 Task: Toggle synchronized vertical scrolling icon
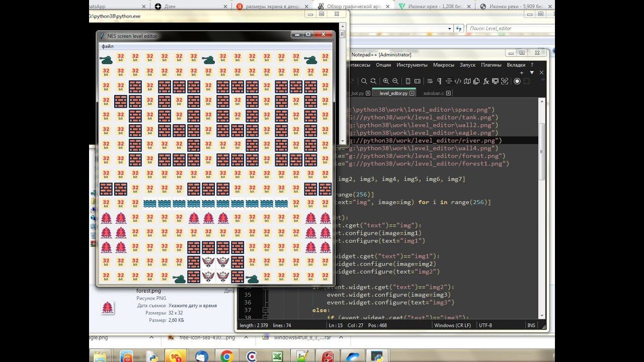click(x=408, y=81)
